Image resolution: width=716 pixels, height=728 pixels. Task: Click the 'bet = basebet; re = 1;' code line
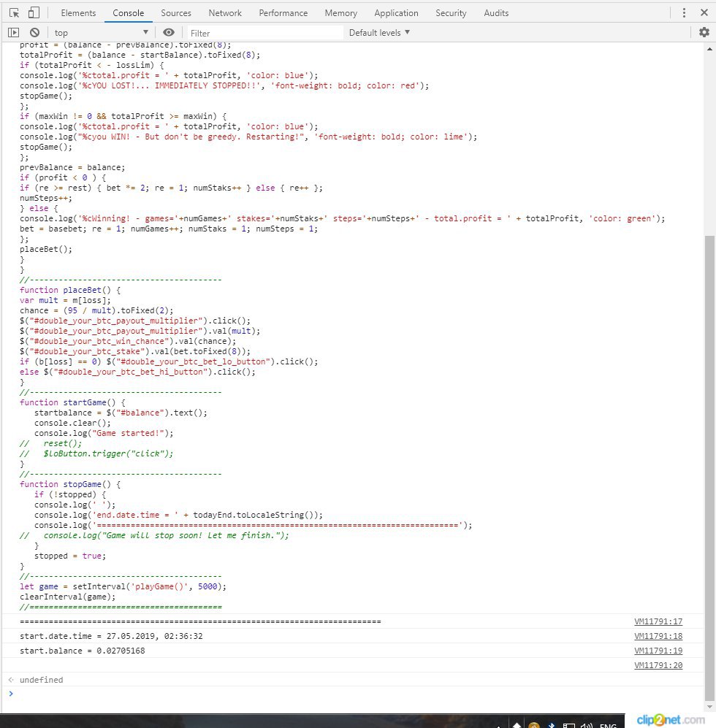coord(169,229)
